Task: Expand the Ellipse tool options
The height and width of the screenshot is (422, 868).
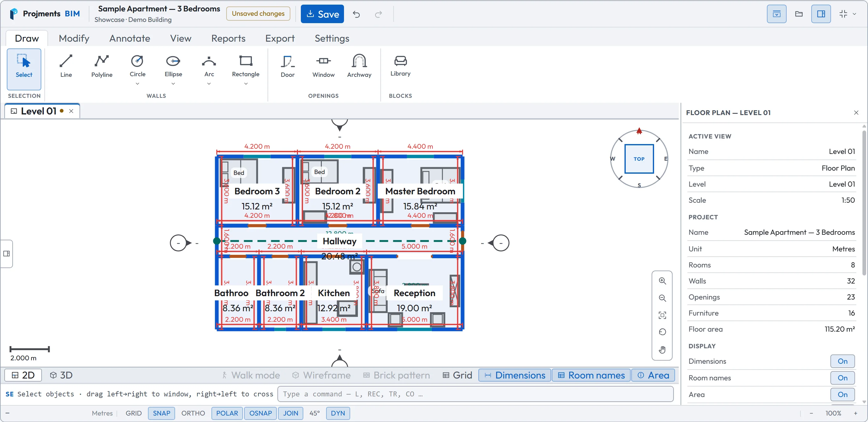Action: (173, 84)
